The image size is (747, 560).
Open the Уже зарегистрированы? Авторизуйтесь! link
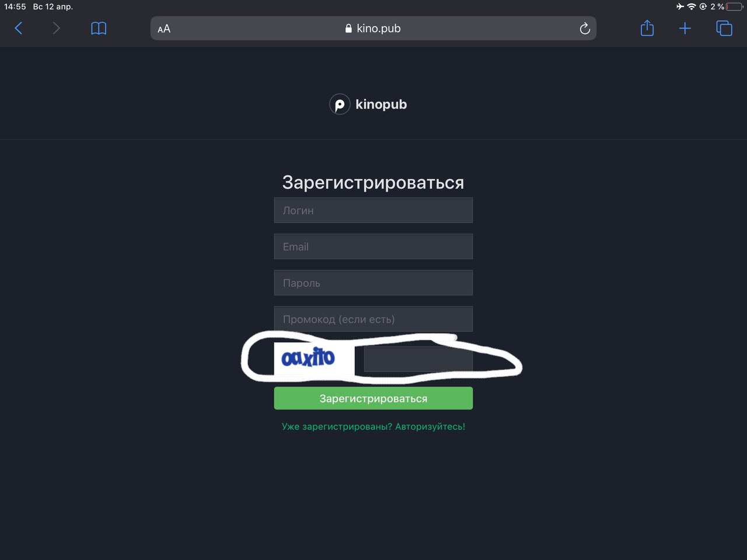(373, 426)
